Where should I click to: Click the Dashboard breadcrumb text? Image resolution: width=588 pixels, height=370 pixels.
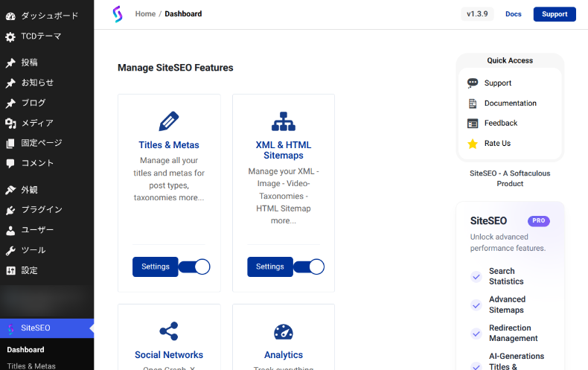pyautogui.click(x=183, y=14)
